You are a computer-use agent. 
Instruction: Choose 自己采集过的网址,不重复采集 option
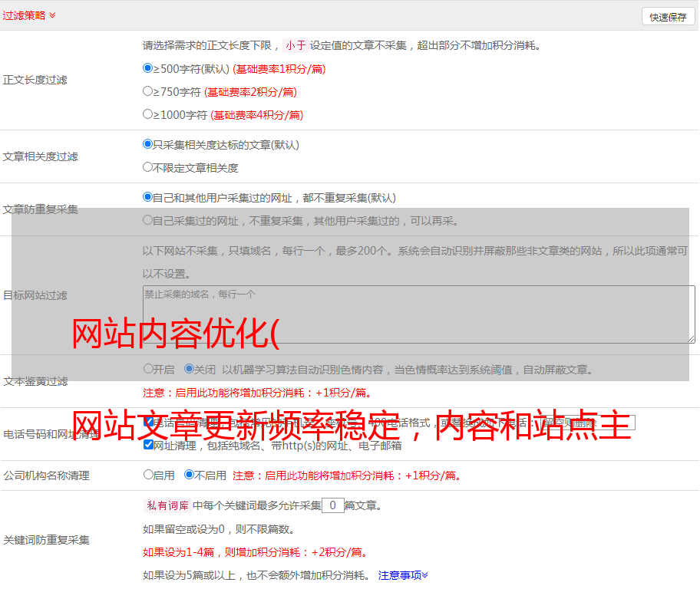coord(148,220)
